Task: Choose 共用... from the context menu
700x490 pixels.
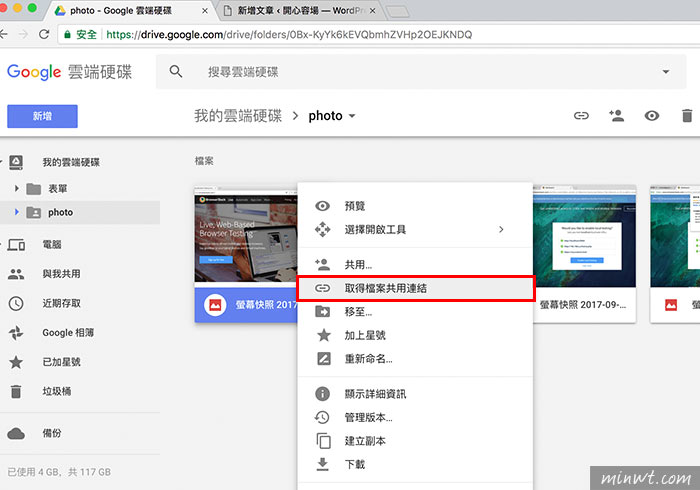Action: point(415,265)
